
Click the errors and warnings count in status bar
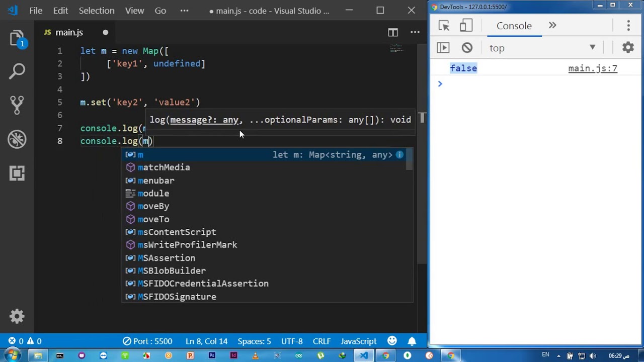click(x=25, y=341)
